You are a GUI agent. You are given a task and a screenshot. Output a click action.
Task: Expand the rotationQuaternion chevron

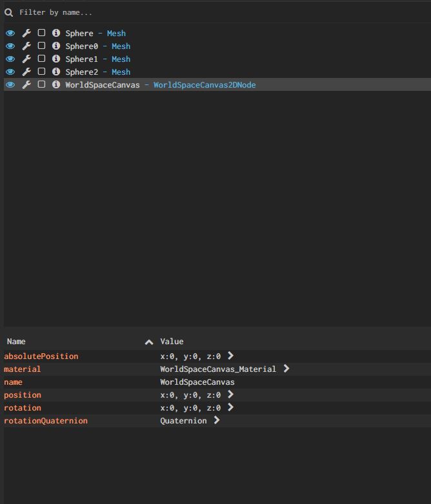coord(217,420)
